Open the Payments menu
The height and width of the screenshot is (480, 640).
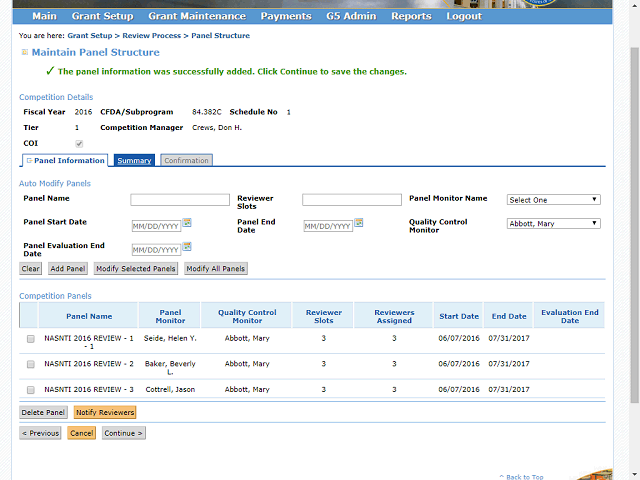(286, 16)
